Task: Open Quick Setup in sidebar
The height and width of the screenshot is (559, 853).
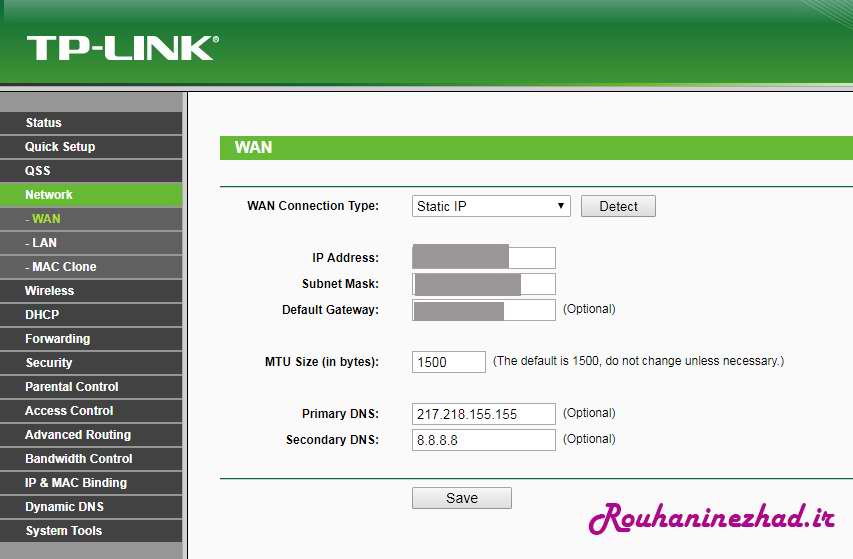Action: tap(91, 147)
